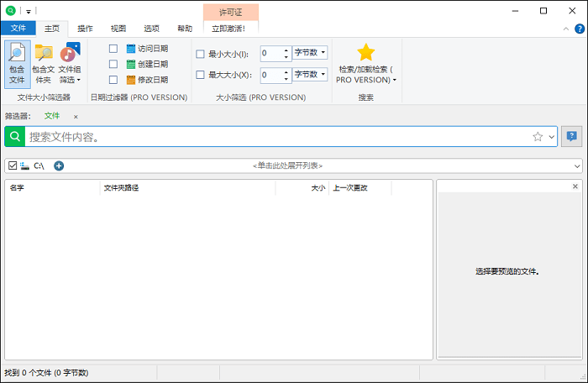Uncheck the C:\ drive checkbox
The width and height of the screenshot is (588, 383).
point(12,165)
